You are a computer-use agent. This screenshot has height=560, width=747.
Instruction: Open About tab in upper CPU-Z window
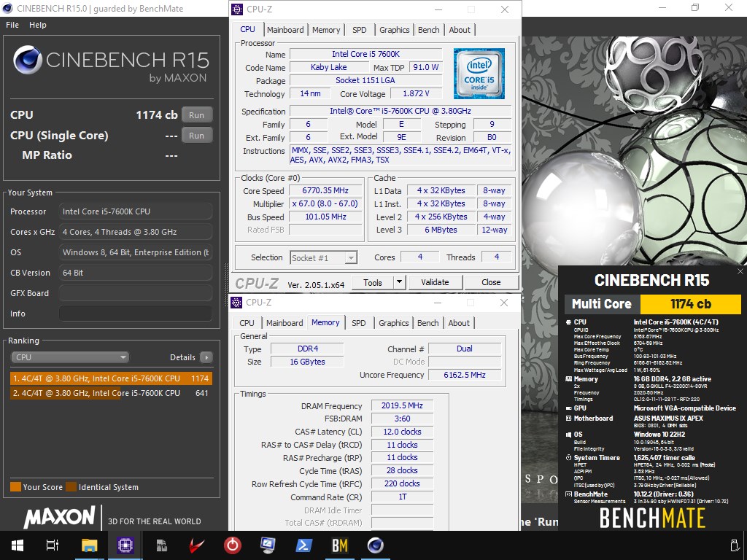(460, 29)
